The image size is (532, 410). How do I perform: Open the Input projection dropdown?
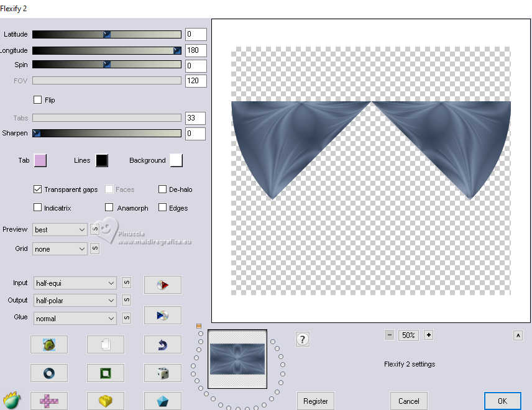pos(75,283)
